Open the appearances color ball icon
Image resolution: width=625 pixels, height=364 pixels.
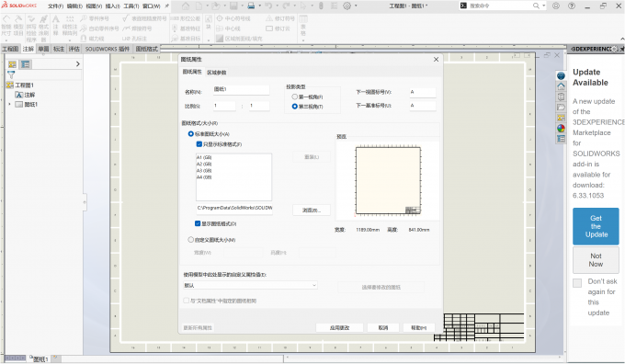pos(561,129)
